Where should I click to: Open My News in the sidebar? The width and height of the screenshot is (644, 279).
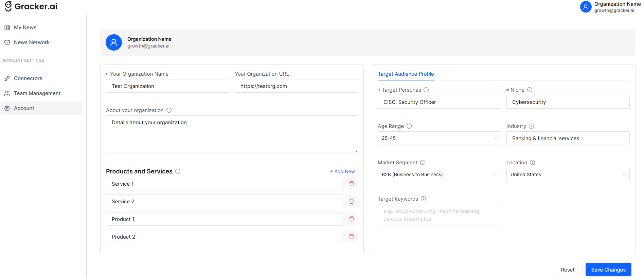click(41, 27)
